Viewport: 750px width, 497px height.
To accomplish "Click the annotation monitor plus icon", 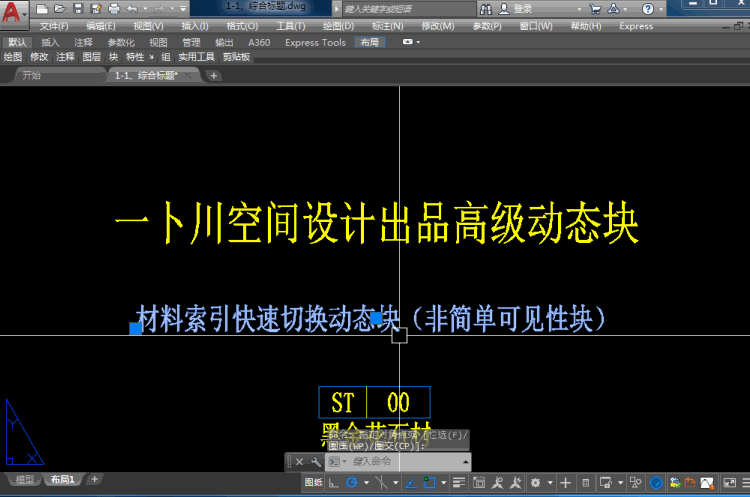I will [x=565, y=483].
